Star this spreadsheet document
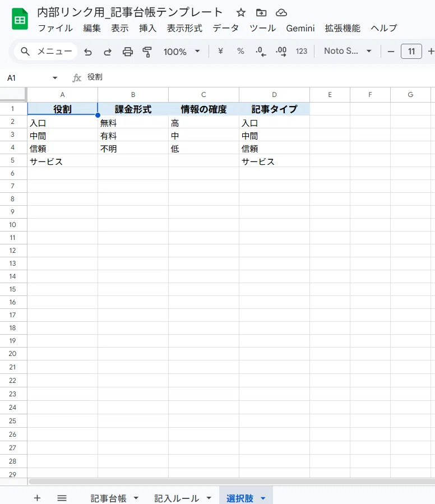Screen dimensions: 435x504 [241, 13]
